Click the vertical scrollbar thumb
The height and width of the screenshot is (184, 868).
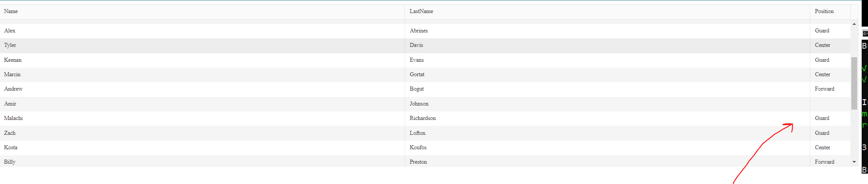pos(854,83)
